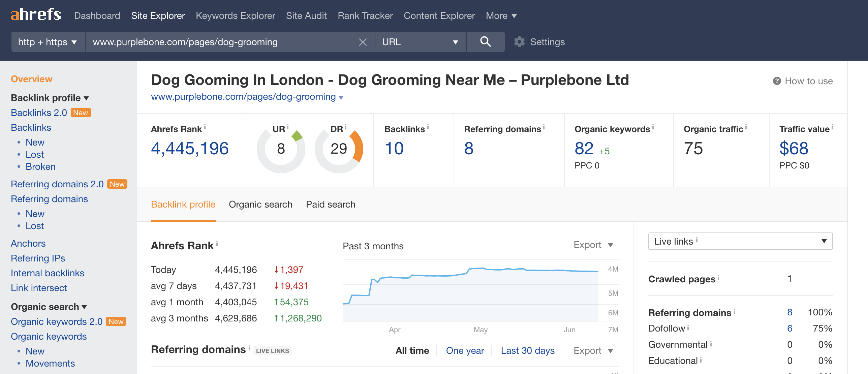
Task: Click the Overview sidebar link
Action: (32, 79)
